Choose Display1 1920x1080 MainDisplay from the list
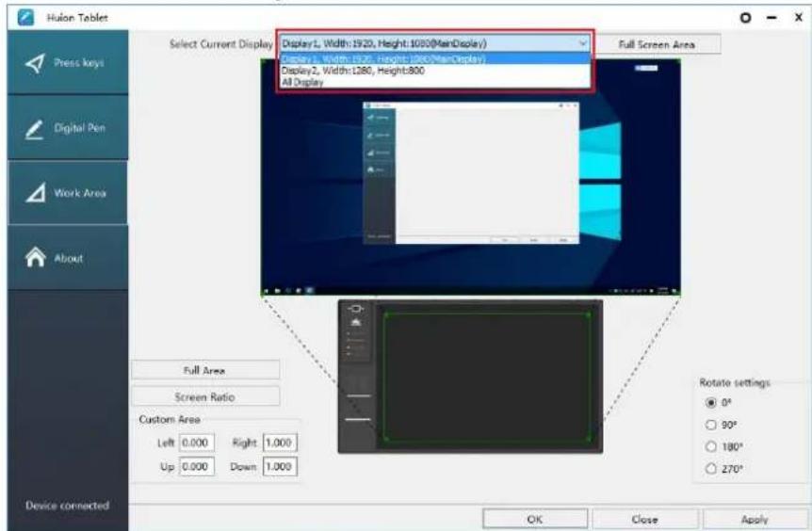The image size is (812, 531). [x=435, y=58]
